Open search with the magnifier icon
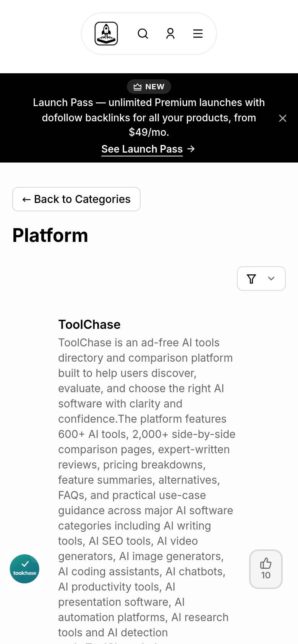The image size is (298, 644). (143, 34)
